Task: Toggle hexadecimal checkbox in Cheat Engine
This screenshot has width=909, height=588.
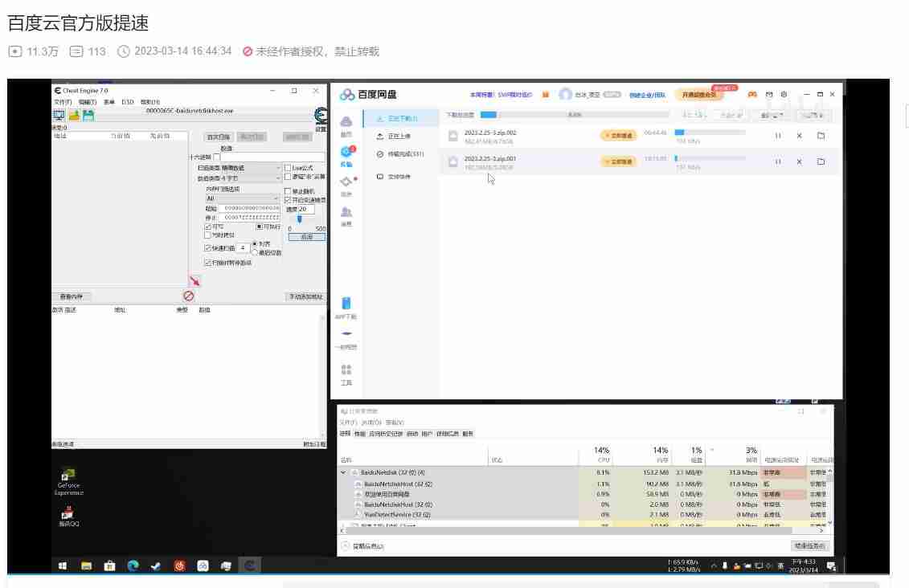Action: (217, 157)
